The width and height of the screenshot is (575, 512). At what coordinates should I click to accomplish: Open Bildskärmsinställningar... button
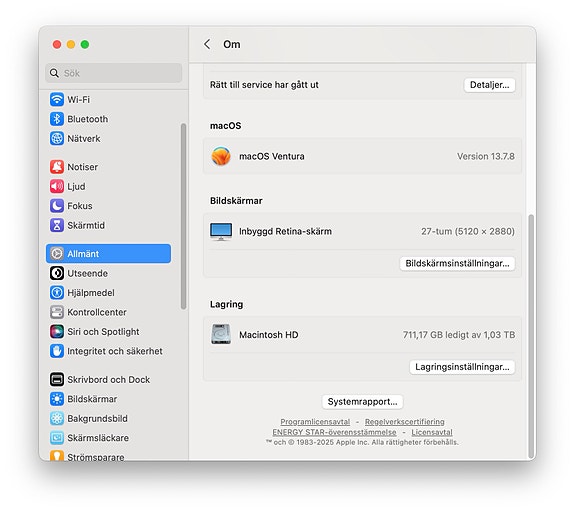(457, 263)
